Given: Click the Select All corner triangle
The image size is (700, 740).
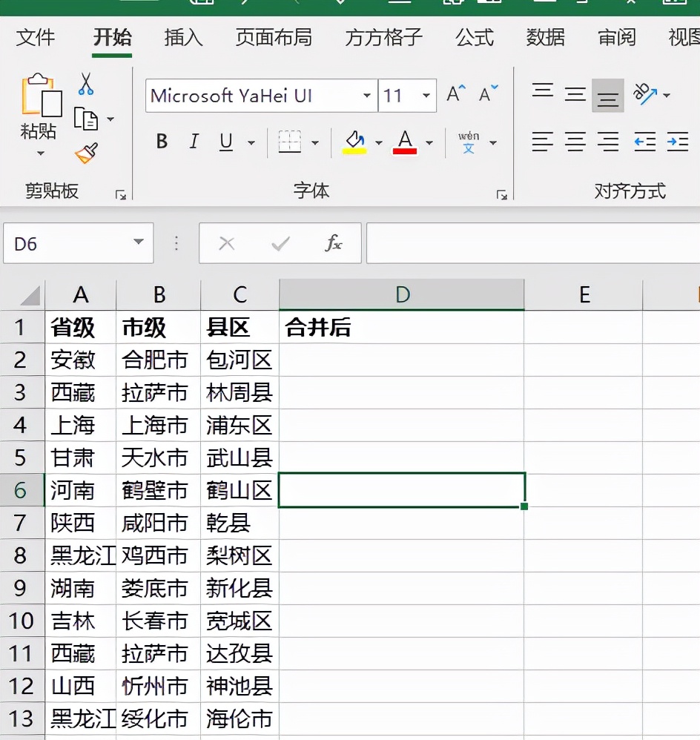Looking at the screenshot, I should point(29,297).
